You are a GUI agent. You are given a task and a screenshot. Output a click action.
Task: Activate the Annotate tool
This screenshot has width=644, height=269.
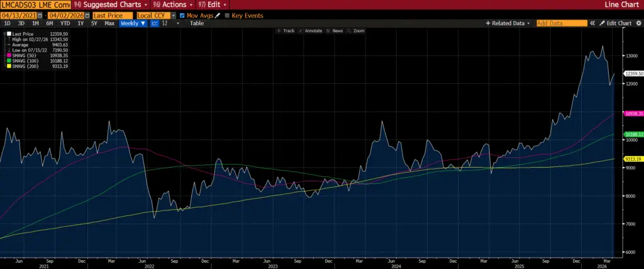point(311,31)
